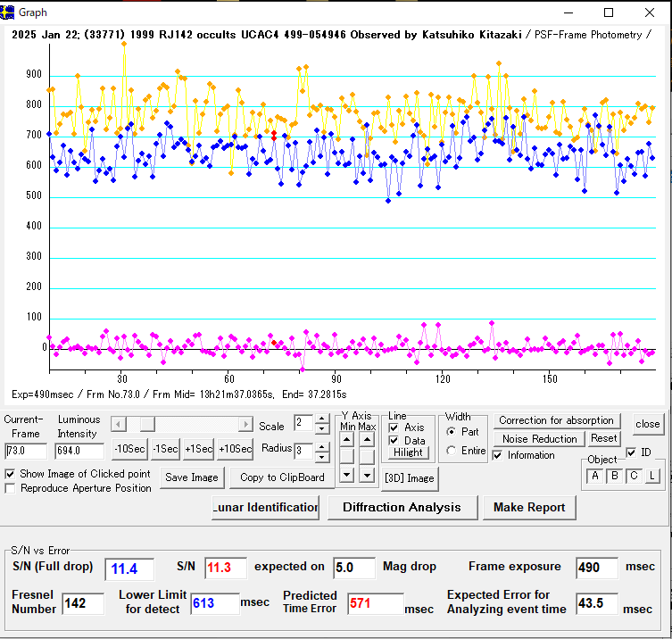Click the Current-Frame input field
Image resolution: width=672 pixels, height=639 pixels.
point(28,452)
